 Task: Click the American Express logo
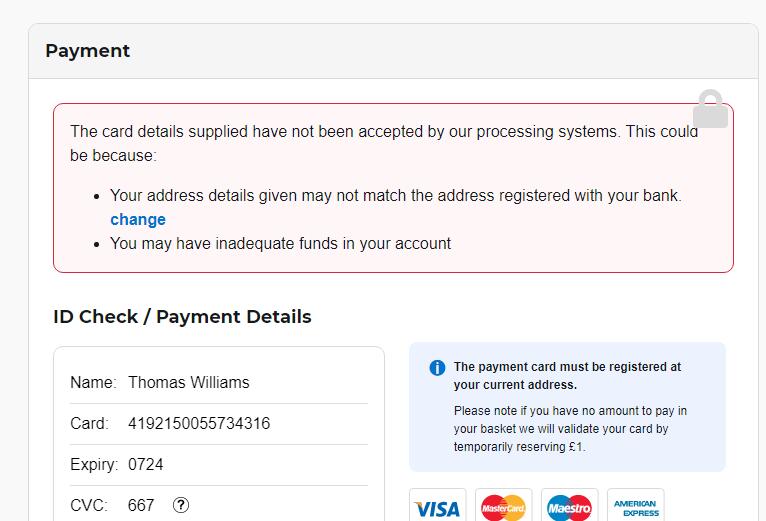coord(635,509)
